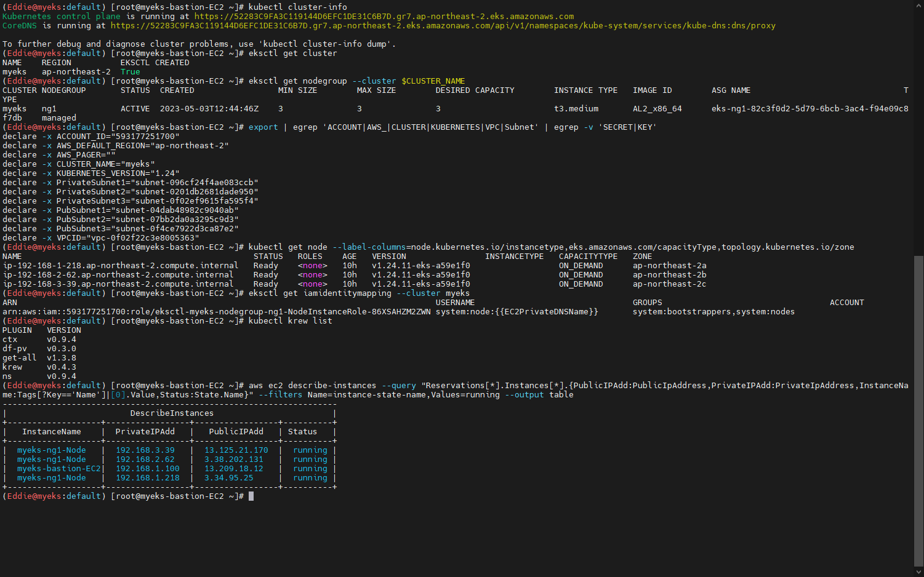Screen dimensions: 924x577
Task: Click EKSCTL CREATED value True
Action: (131, 72)
